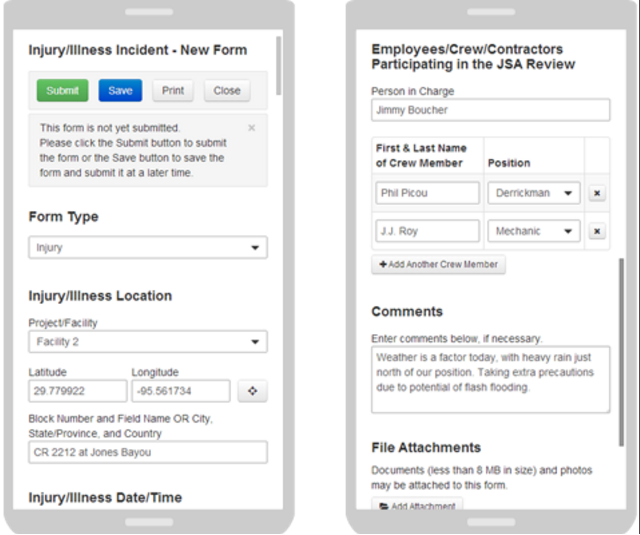
Task: Close the Injury/Illness form
Action: click(227, 91)
